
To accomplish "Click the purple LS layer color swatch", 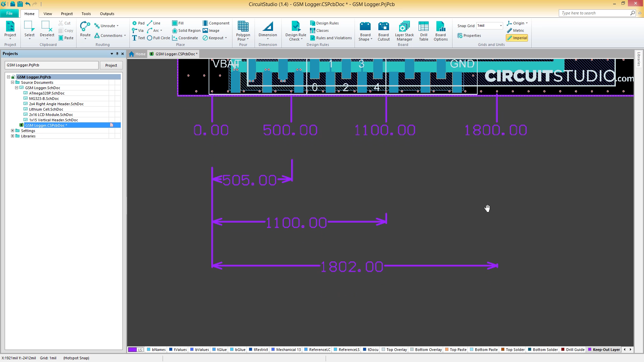I will pyautogui.click(x=133, y=349).
